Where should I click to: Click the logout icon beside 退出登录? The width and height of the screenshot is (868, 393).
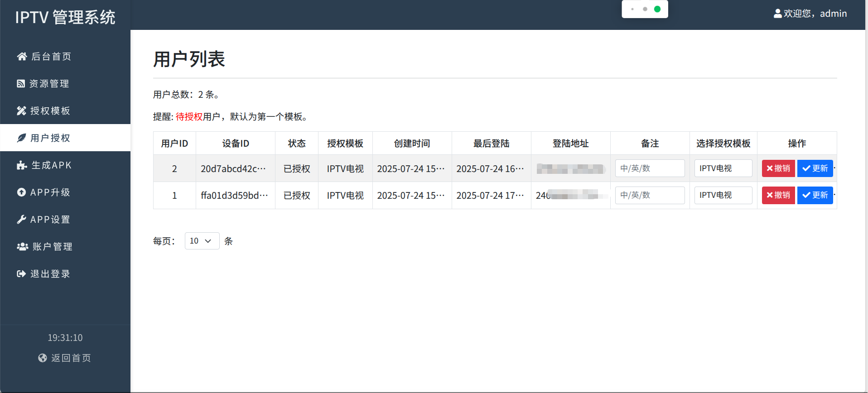pyautogui.click(x=21, y=273)
